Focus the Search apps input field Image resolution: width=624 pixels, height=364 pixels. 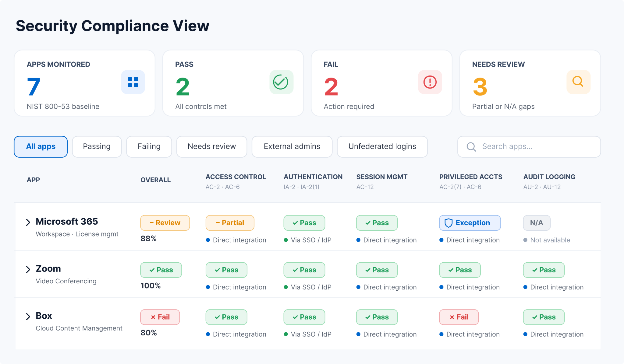click(529, 147)
